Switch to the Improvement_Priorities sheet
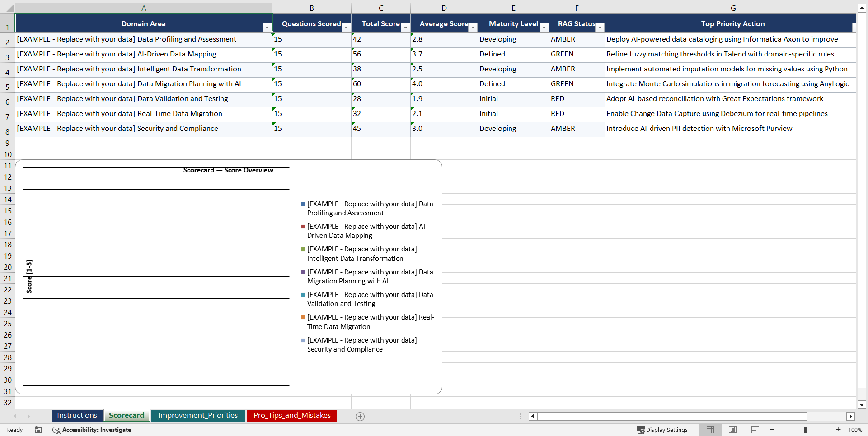Screen dimensions: 868x436 [198, 415]
